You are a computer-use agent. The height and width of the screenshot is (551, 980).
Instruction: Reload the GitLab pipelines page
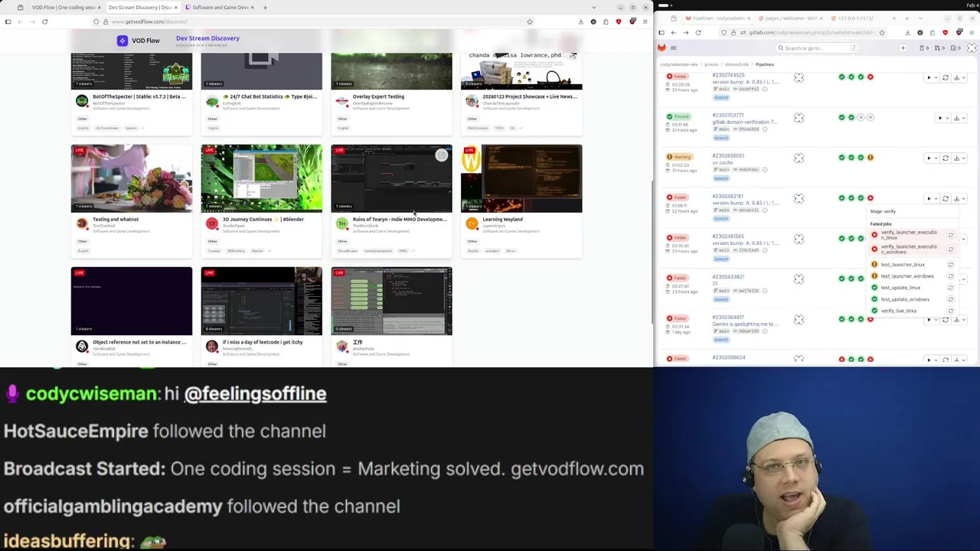[698, 32]
